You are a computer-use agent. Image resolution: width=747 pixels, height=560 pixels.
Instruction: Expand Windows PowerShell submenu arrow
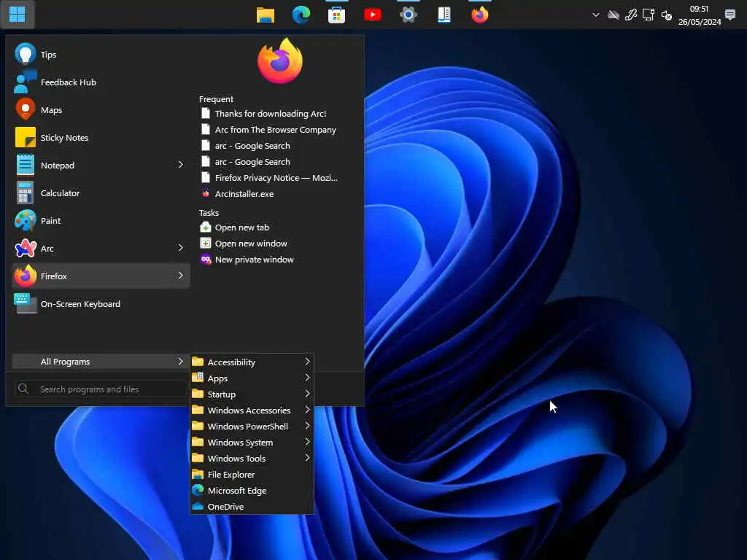tap(307, 426)
